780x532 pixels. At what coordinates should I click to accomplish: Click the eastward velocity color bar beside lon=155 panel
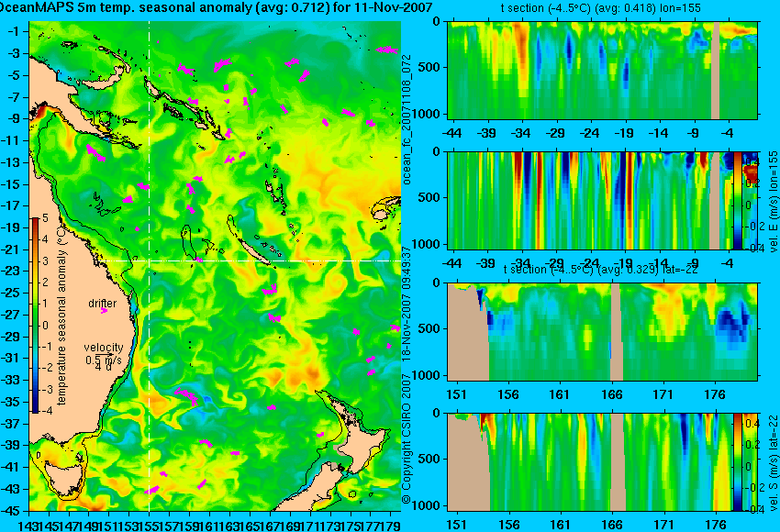tap(738, 200)
